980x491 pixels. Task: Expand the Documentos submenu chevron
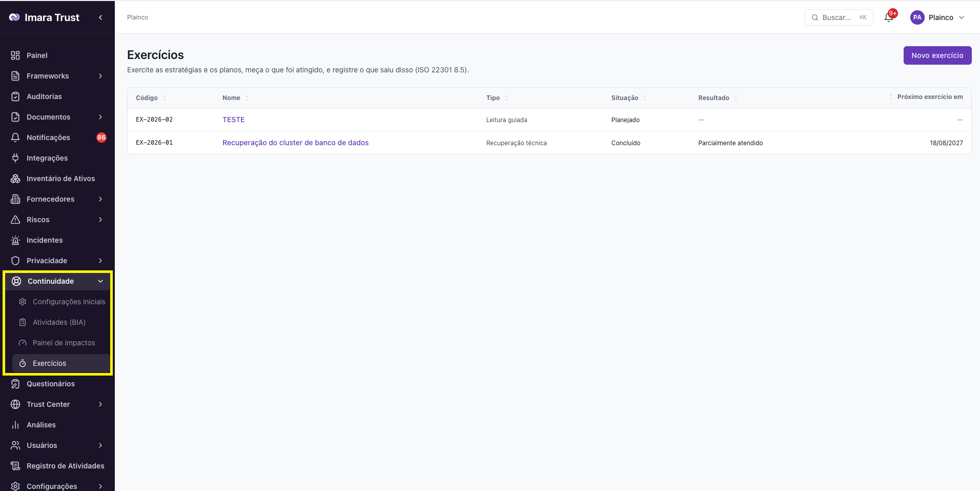pos(100,117)
